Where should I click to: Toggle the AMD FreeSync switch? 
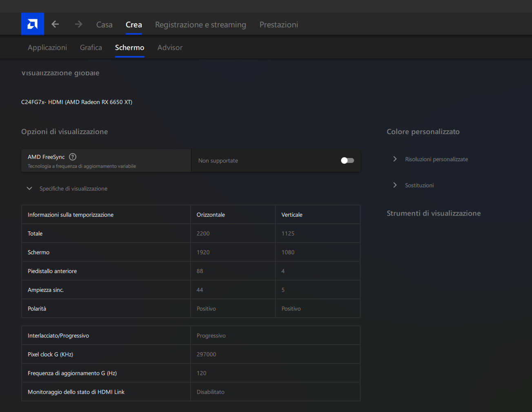(348, 160)
